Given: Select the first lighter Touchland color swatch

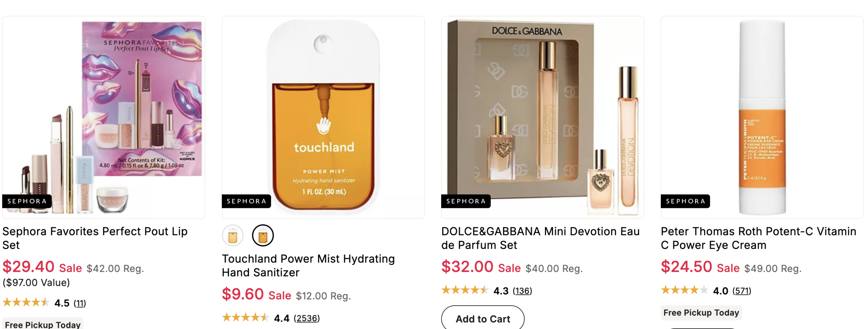Looking at the screenshot, I should (x=233, y=235).
